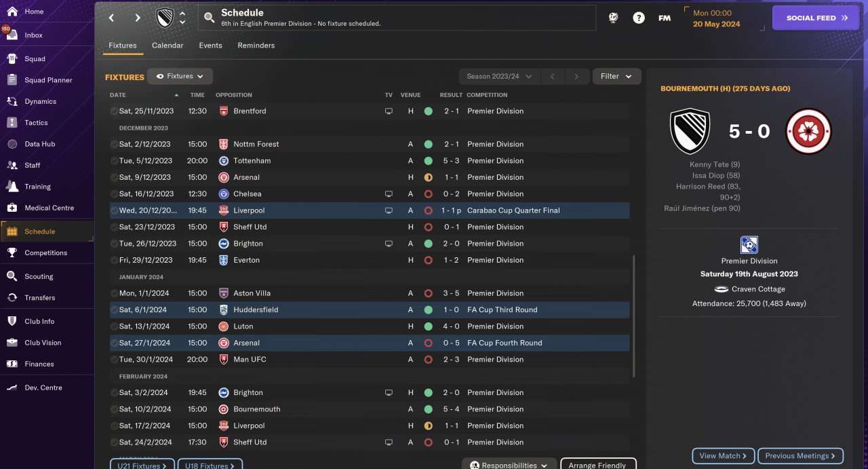Go back with the left arrow
Viewport: 868px width, 469px height.
pyautogui.click(x=112, y=18)
